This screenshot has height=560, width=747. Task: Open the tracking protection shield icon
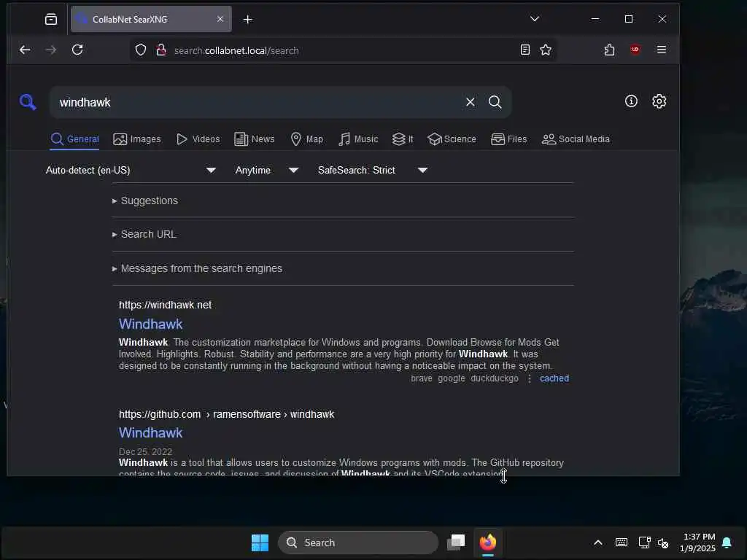point(141,50)
